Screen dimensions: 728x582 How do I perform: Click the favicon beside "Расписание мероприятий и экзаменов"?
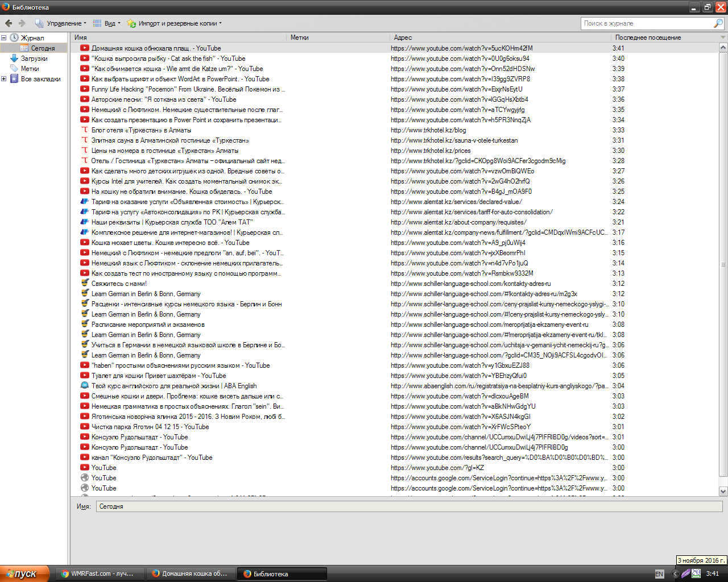(85, 325)
